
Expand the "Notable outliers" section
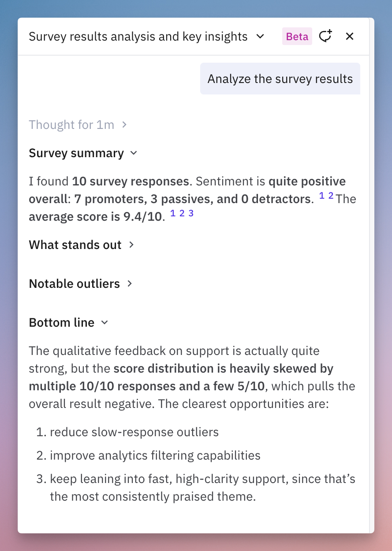pos(81,283)
